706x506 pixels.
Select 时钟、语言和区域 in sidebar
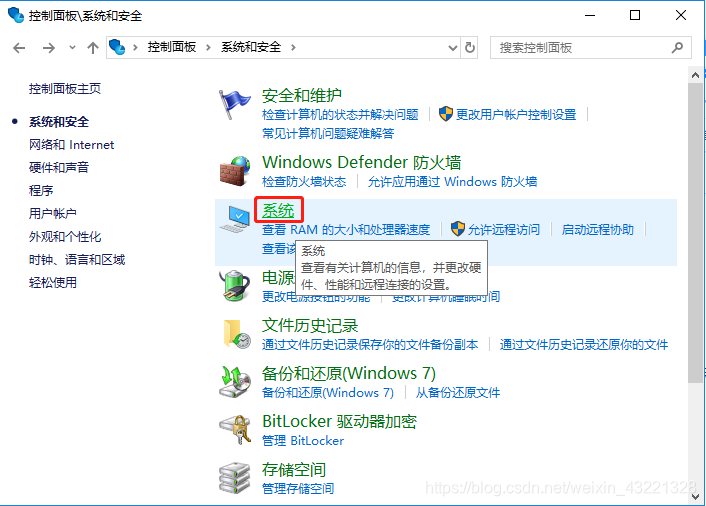pos(77,260)
